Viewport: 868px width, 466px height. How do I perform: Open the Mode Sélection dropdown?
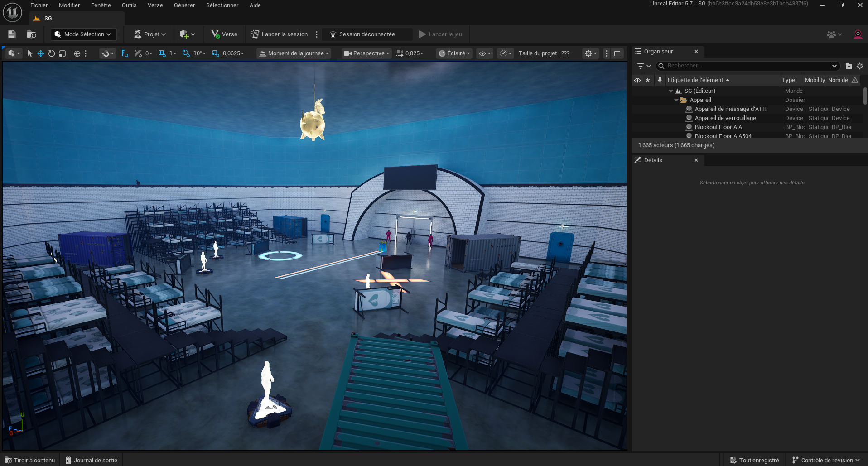click(x=83, y=34)
